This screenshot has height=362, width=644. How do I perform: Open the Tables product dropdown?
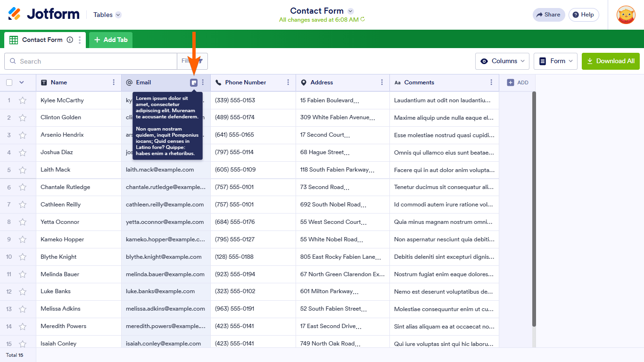[107, 15]
